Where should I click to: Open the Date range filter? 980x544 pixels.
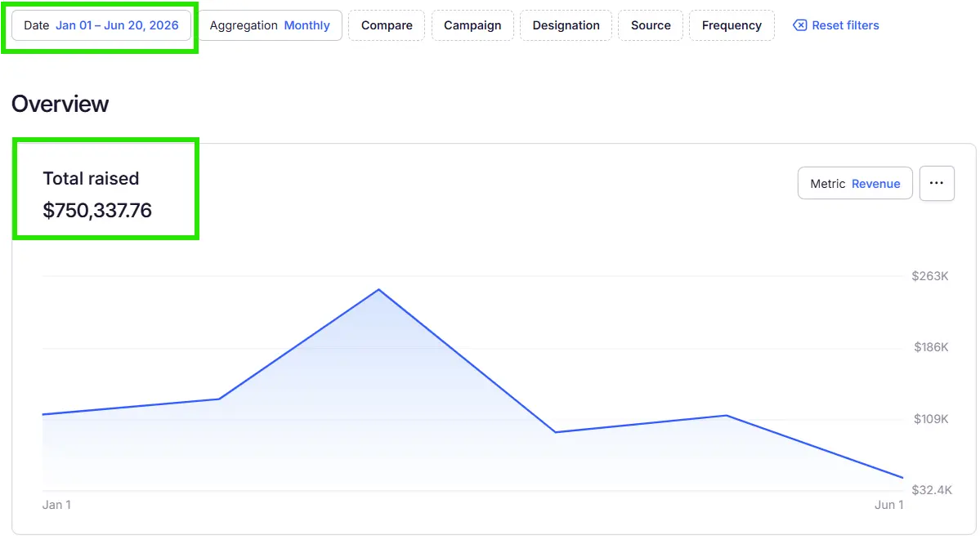(101, 25)
